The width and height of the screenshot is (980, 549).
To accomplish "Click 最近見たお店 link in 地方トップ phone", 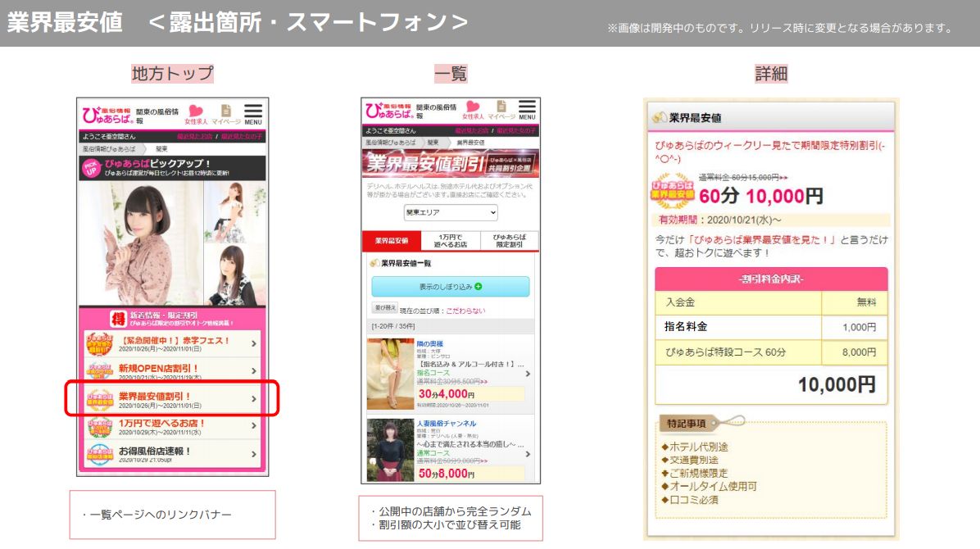I will tap(194, 136).
